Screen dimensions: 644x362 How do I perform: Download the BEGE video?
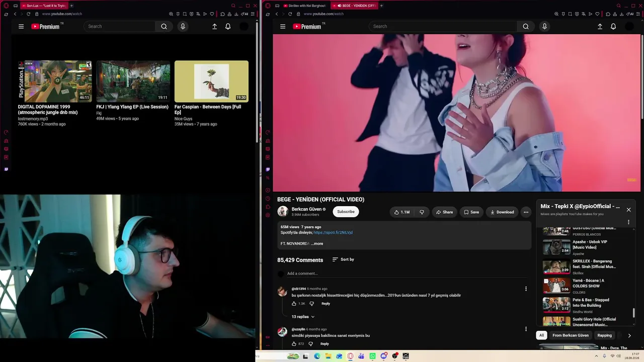(502, 212)
